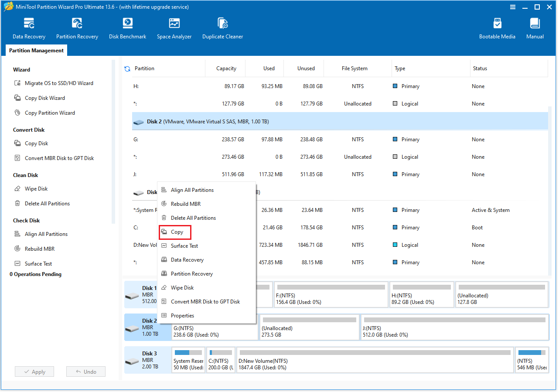The image size is (559, 392).
Task: Select Surface Test from the context menu
Action: coord(206,246)
